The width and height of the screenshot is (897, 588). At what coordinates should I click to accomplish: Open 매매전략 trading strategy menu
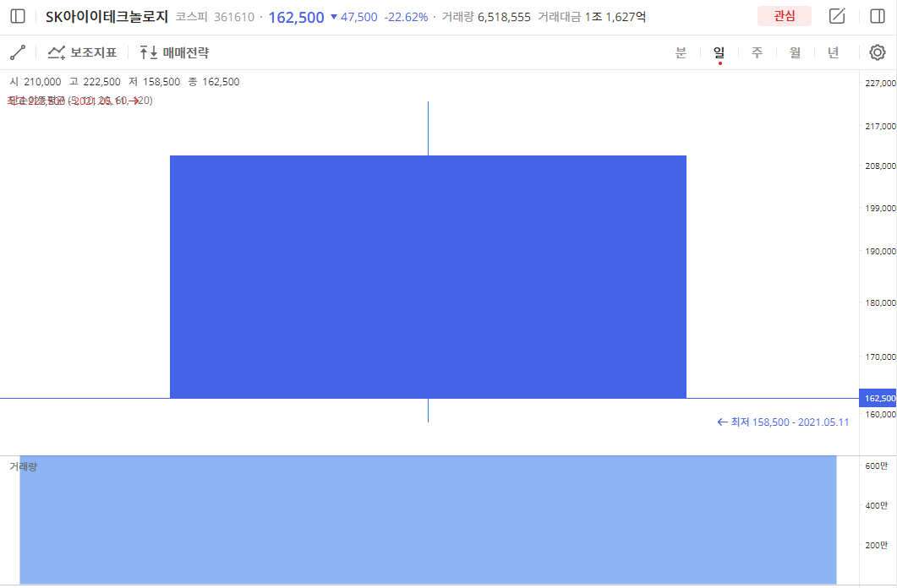(x=174, y=52)
